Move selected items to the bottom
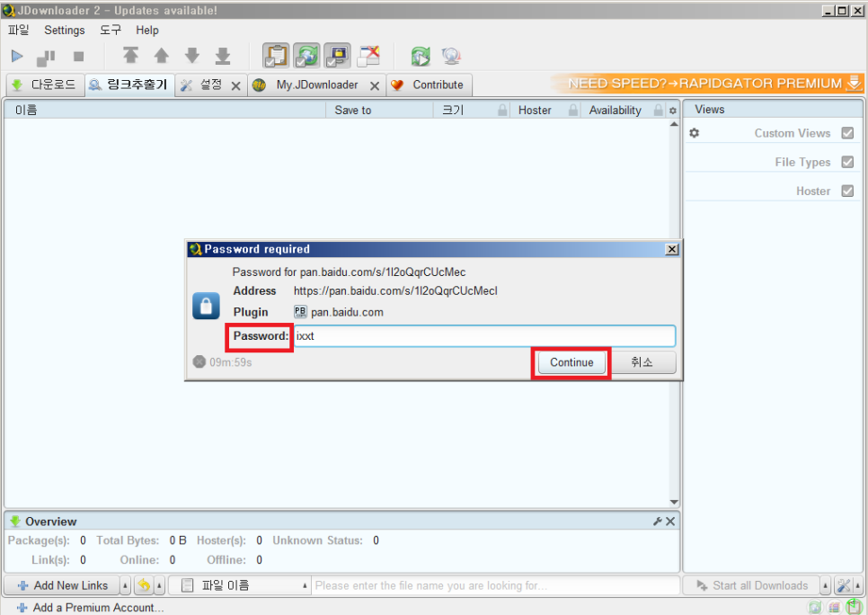868x615 pixels. point(223,56)
